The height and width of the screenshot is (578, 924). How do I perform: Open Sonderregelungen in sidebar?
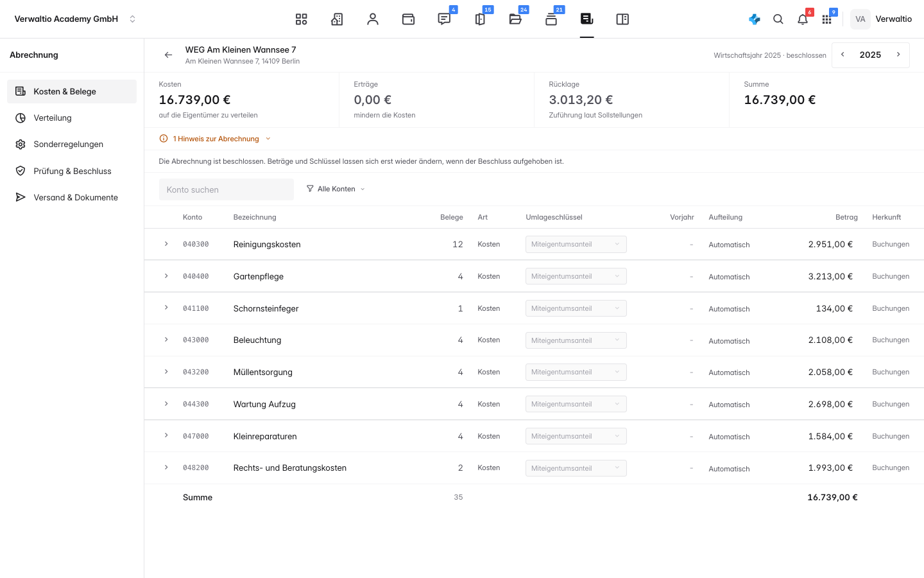[x=72, y=144]
